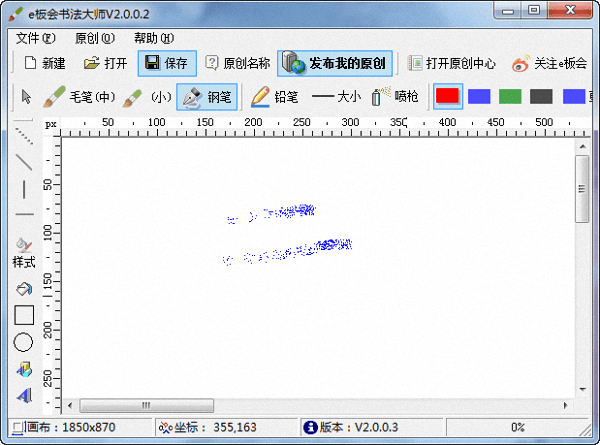Click the 坐标 355,163 status entry
The image size is (600, 445).
[208, 427]
